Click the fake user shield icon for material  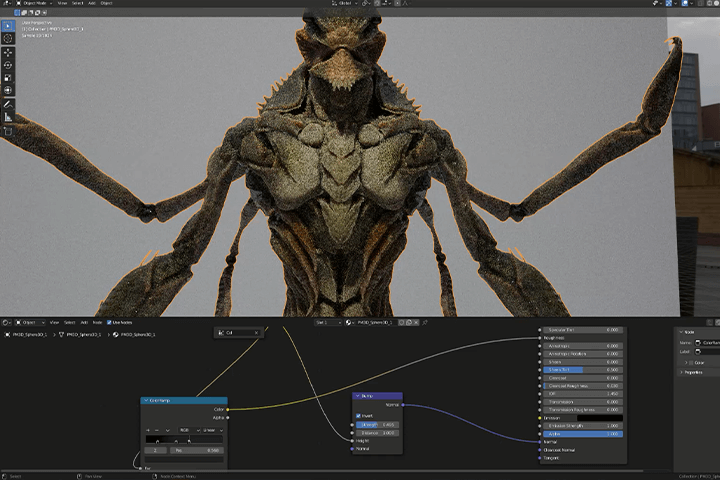tap(402, 322)
